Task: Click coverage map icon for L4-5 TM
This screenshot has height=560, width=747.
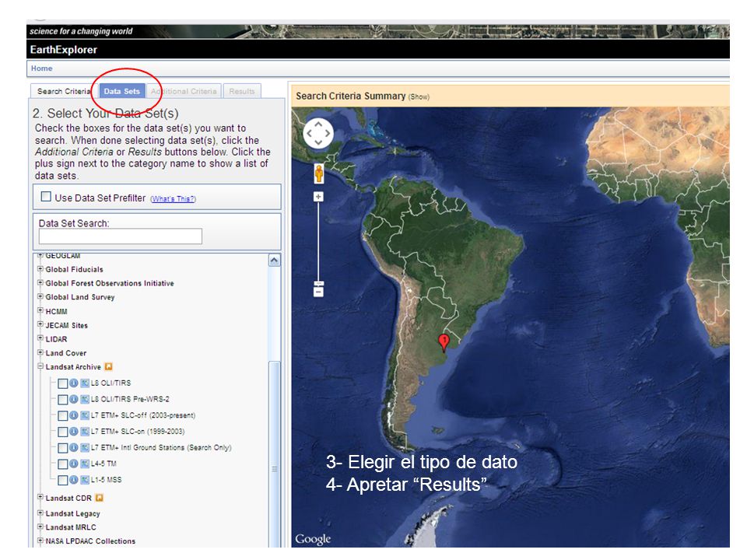Action: click(x=85, y=464)
